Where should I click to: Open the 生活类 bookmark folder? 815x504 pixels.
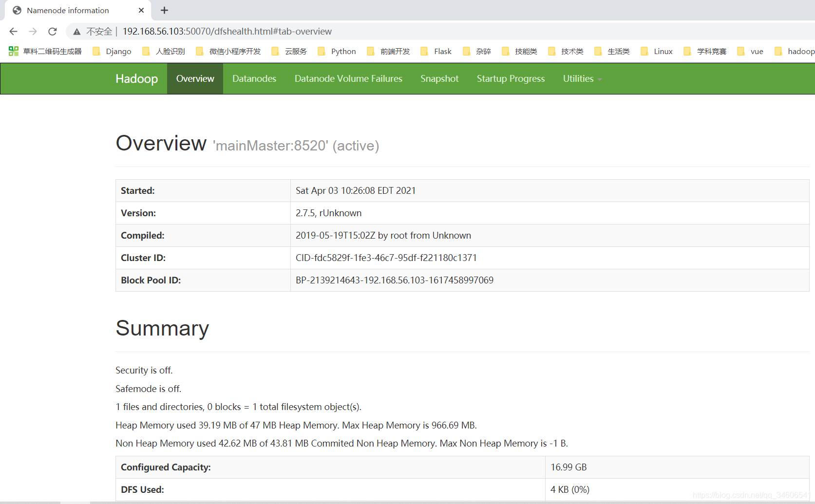[x=612, y=51]
